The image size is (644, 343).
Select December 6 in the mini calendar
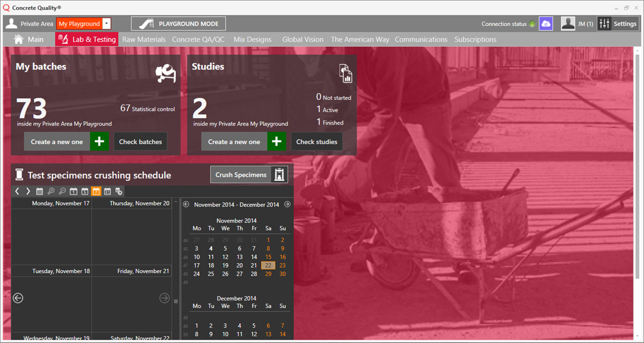(x=268, y=325)
